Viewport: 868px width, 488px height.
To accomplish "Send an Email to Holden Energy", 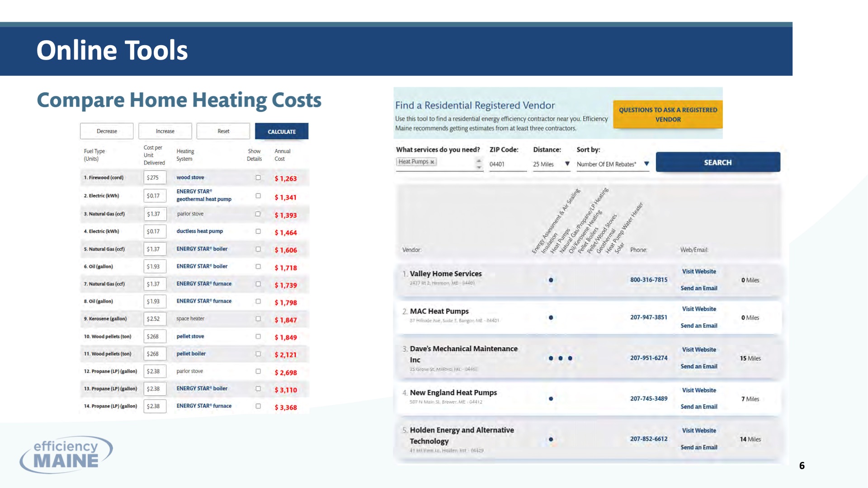I will (699, 447).
